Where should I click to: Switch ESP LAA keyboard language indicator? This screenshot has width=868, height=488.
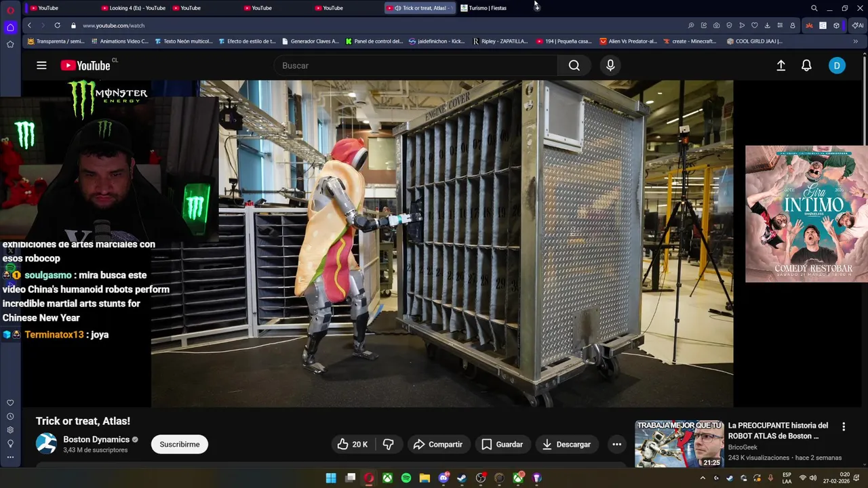[787, 478]
